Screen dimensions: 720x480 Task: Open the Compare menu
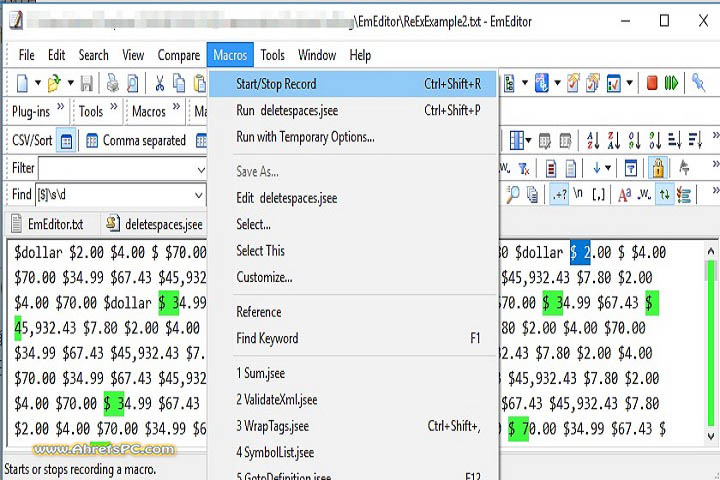point(179,55)
